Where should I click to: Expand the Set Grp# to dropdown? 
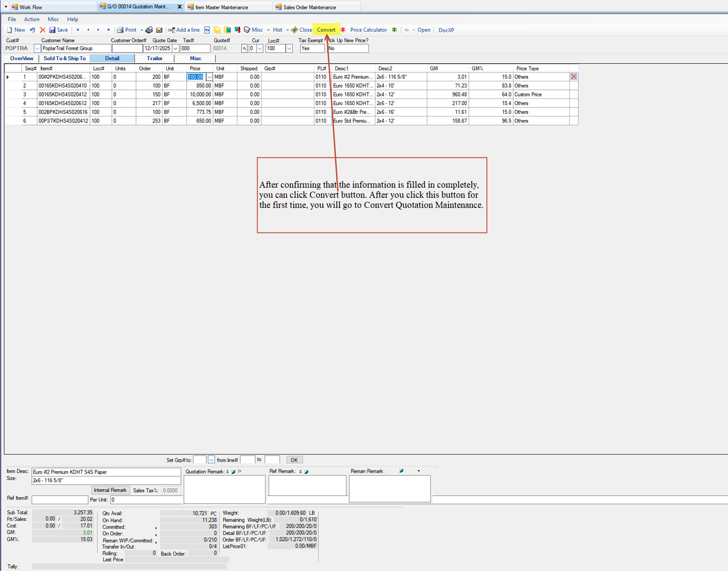point(211,460)
